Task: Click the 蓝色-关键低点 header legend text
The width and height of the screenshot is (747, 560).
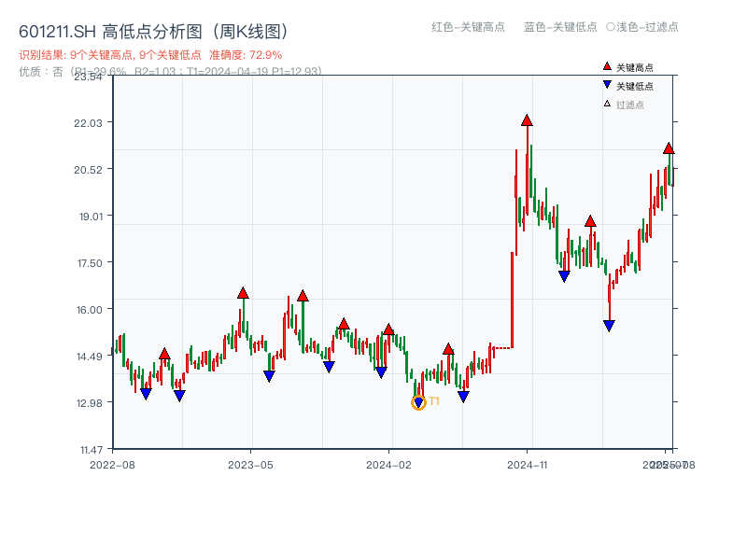Action: (560, 27)
